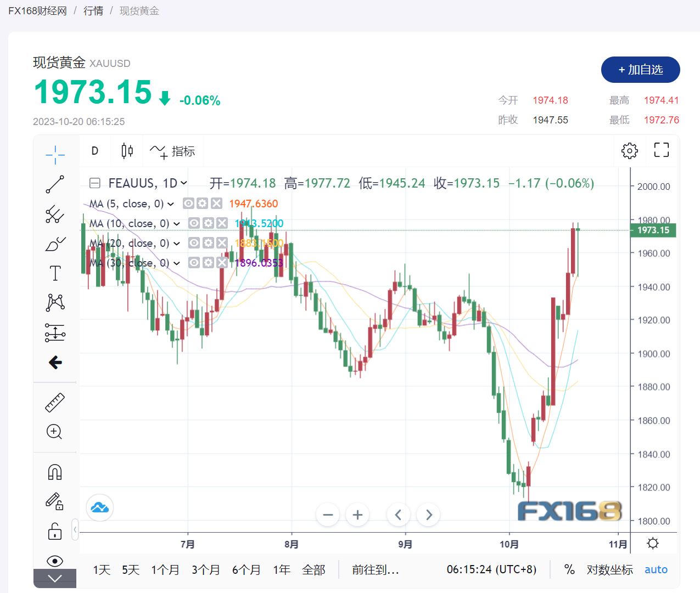The width and height of the screenshot is (700, 593).
Task: Toggle visibility of the MA(5) indicator
Action: point(188,203)
